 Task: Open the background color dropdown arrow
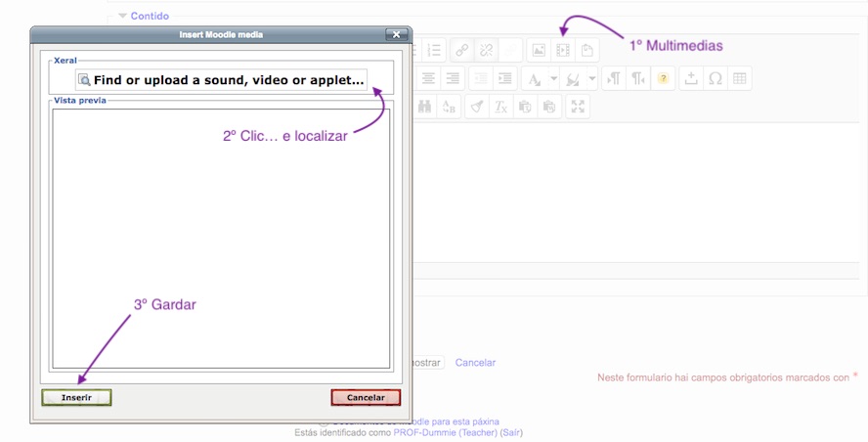coord(592,79)
